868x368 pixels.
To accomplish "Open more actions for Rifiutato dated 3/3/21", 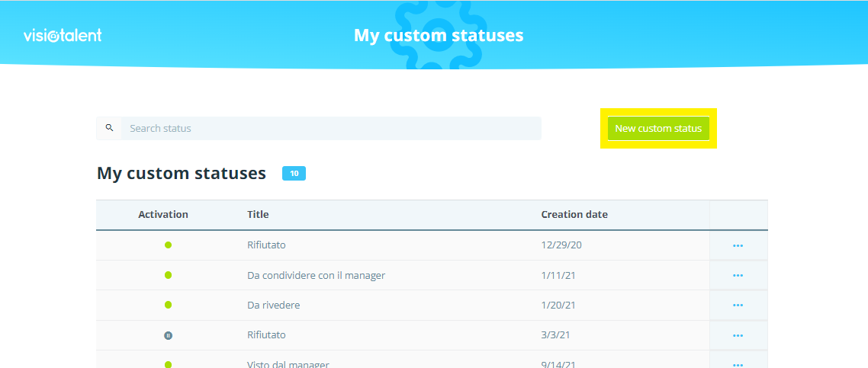I will (738, 335).
